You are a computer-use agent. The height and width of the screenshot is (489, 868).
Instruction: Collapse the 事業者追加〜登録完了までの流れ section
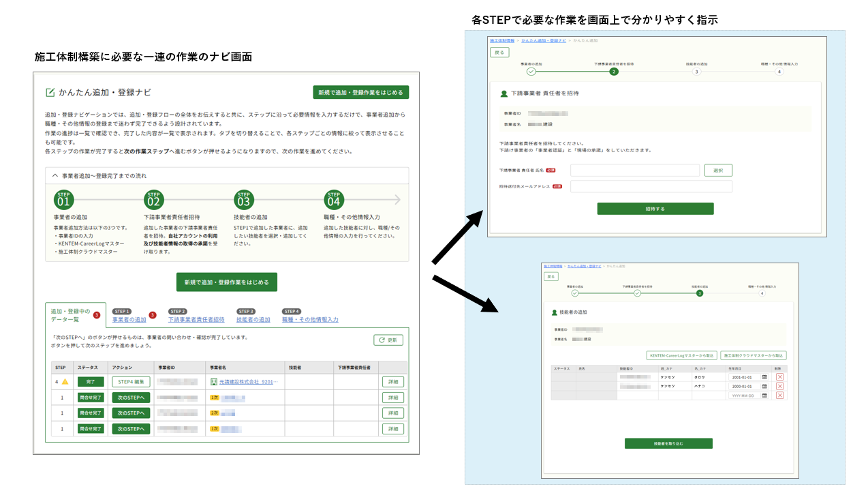tap(56, 175)
